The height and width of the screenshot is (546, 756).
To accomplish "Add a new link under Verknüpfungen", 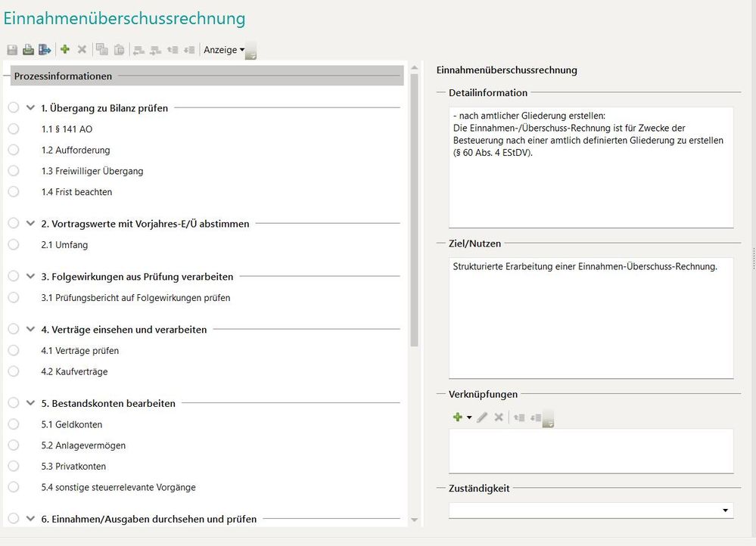I will 457,417.
